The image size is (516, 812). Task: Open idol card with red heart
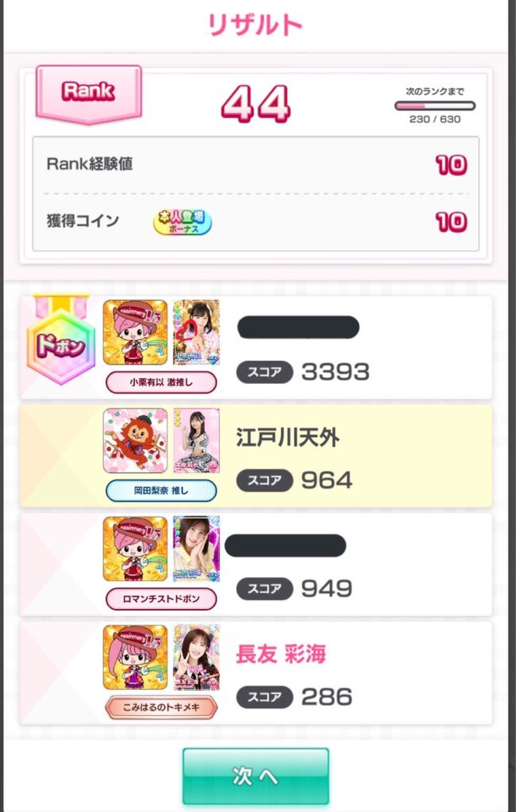coord(196,332)
